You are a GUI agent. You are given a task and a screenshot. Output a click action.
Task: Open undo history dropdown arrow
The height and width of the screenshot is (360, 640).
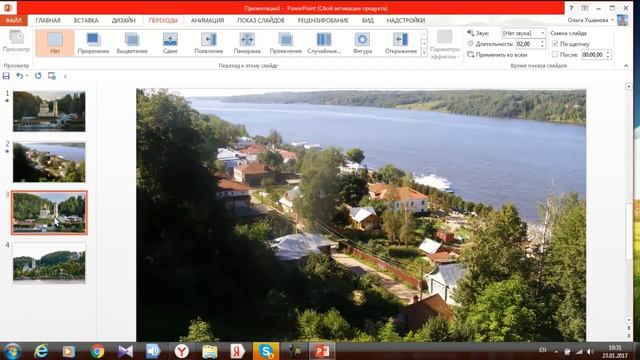[27, 76]
